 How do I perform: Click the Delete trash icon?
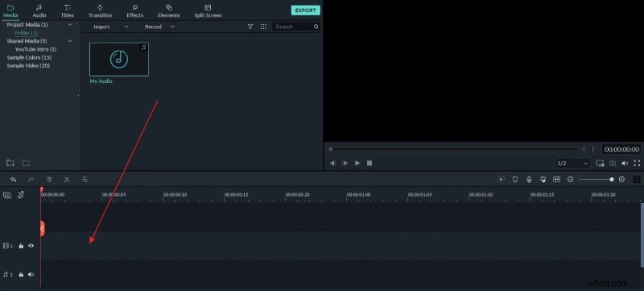[x=49, y=180]
